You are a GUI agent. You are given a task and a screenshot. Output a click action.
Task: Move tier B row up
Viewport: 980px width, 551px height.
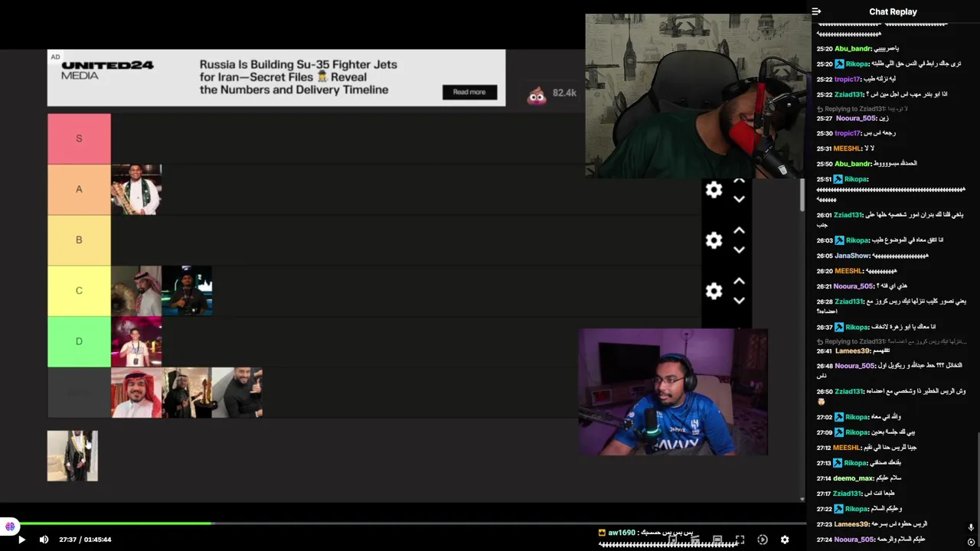[x=739, y=230]
